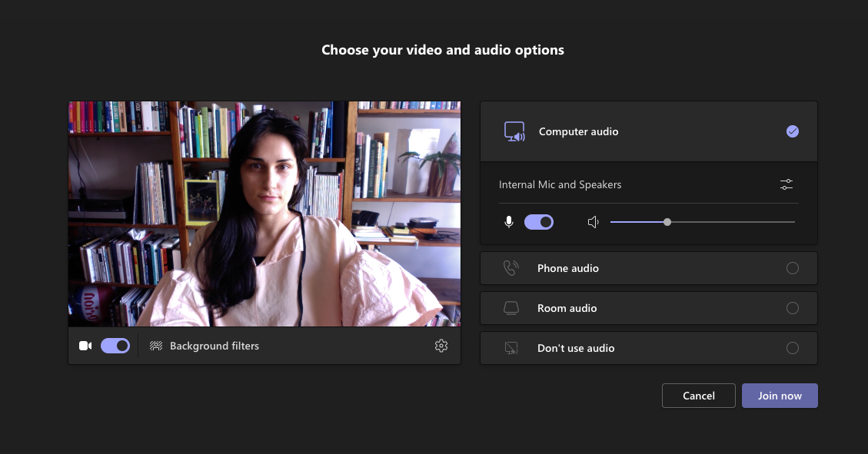Select the Phone audio radio button
This screenshot has width=868, height=454.
tap(793, 268)
